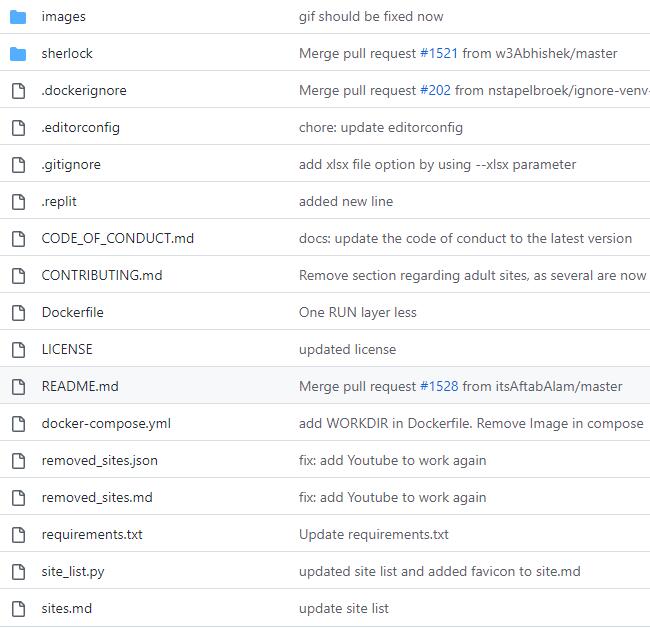Open pull request #1528 link
The image size is (650, 628).
coord(439,386)
